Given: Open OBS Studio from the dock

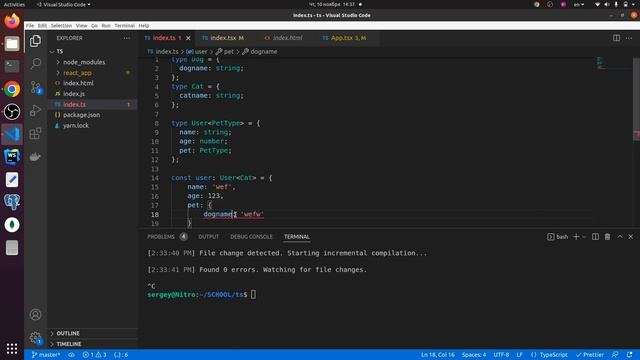Looking at the screenshot, I should click(12, 111).
